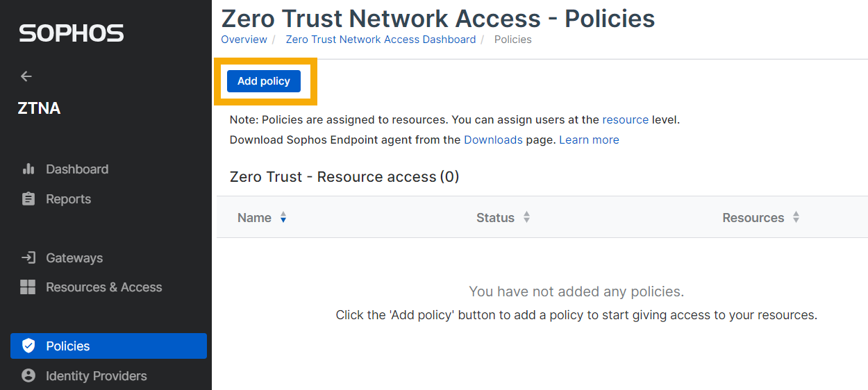Click the Policies shield icon
Viewport: 868px width, 390px height.
point(28,346)
